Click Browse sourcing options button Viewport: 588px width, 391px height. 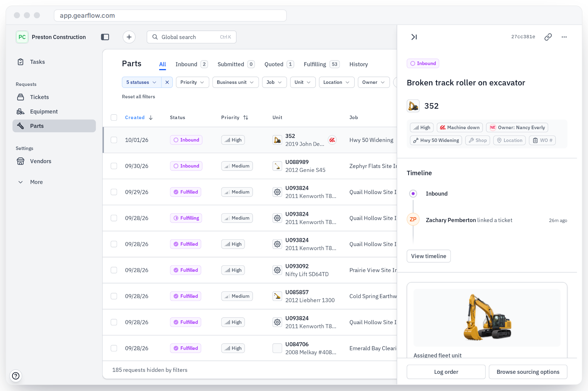pos(528,372)
